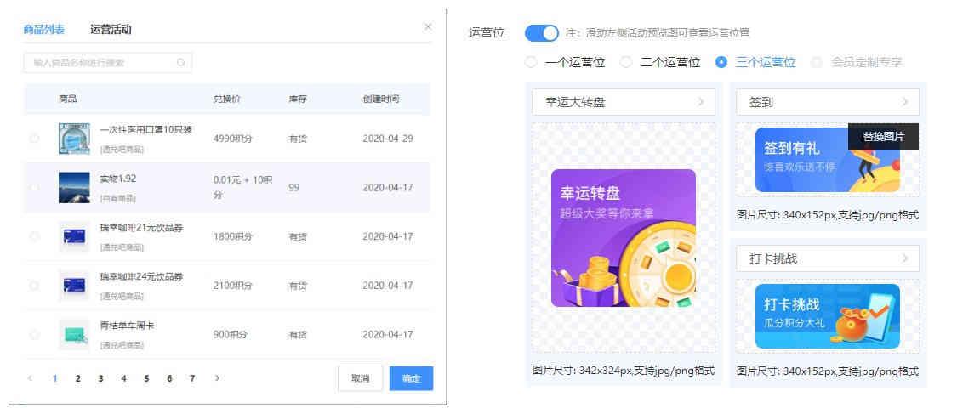Click the 瑞幸咖啡24元饮品券 product thumbnail

tap(74, 286)
